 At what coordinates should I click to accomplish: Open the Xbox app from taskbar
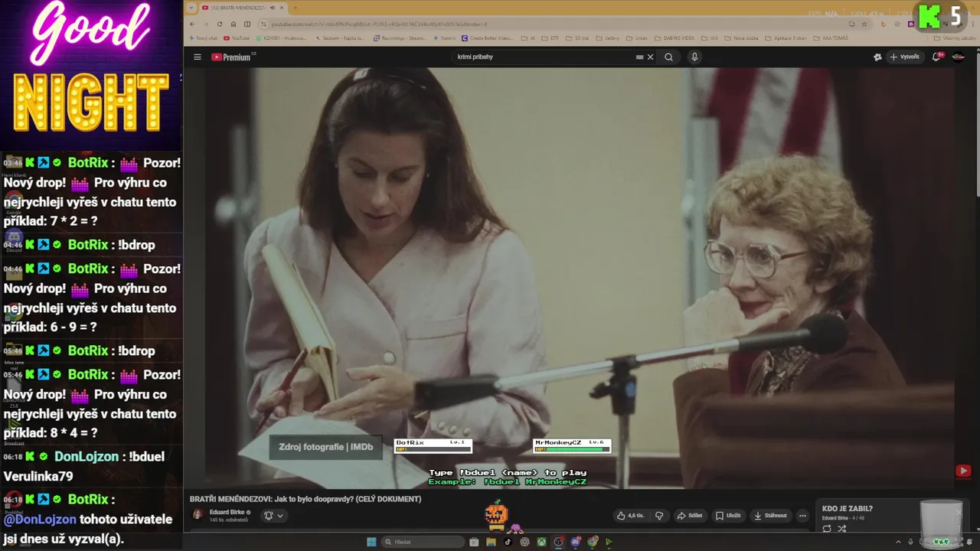point(541,542)
